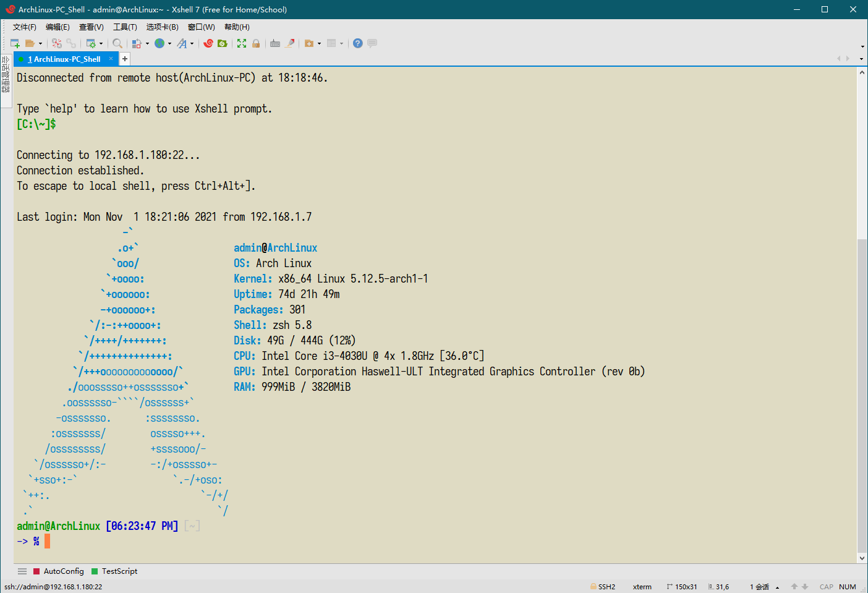The image size is (868, 593).
Task: Run the TestScript quick command
Action: pos(114,571)
